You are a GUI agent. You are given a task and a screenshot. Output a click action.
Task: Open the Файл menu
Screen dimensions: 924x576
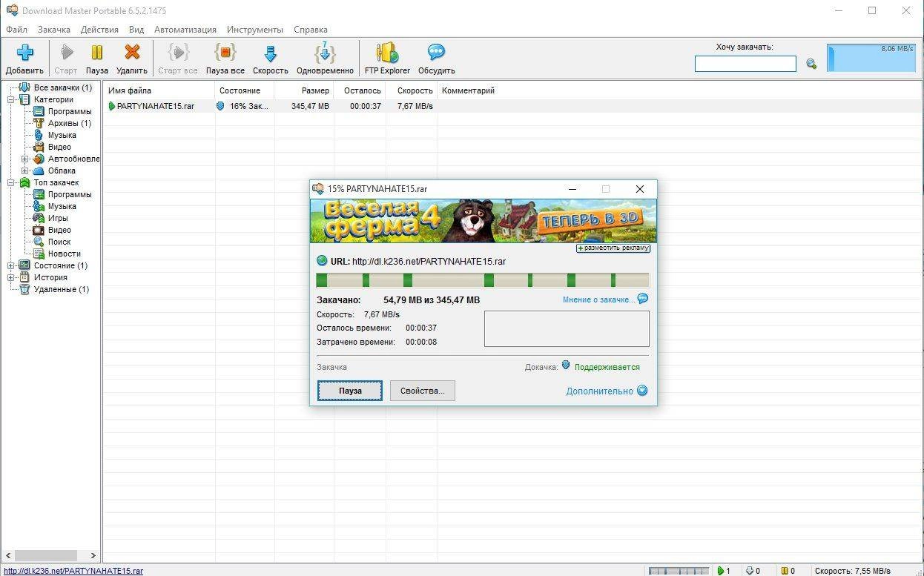click(16, 30)
